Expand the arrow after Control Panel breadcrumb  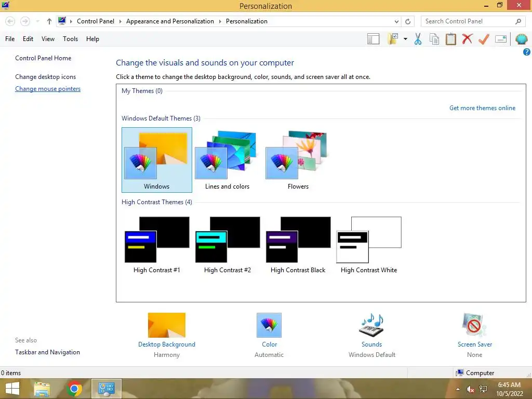point(120,21)
